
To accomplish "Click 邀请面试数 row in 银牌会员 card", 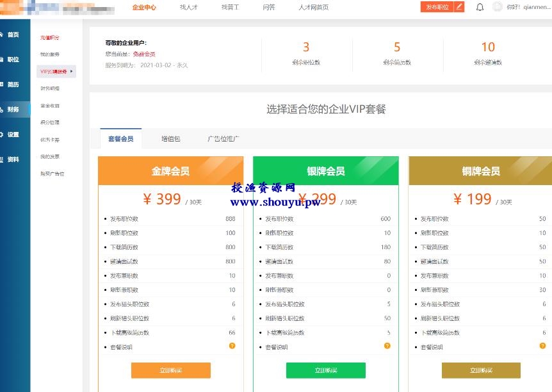I will (326, 261).
